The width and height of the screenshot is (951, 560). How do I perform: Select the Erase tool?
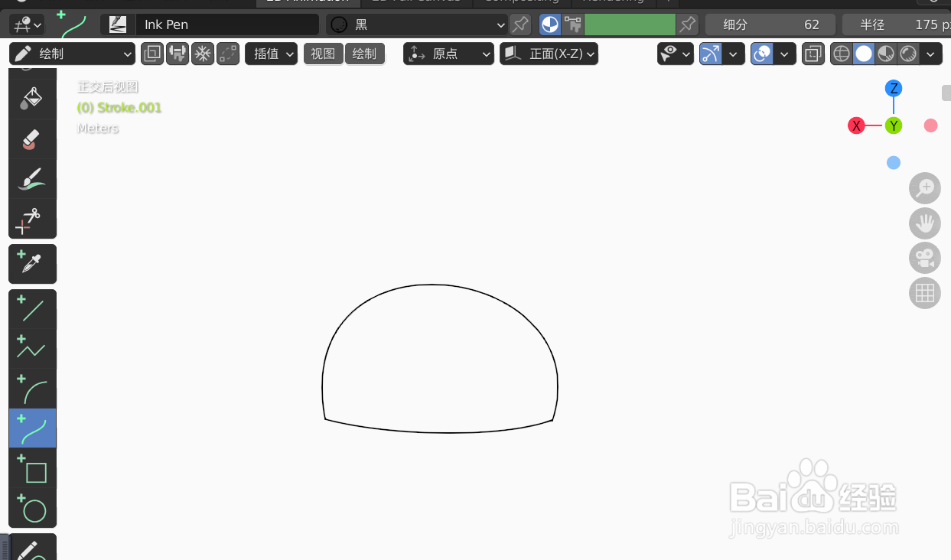point(32,139)
